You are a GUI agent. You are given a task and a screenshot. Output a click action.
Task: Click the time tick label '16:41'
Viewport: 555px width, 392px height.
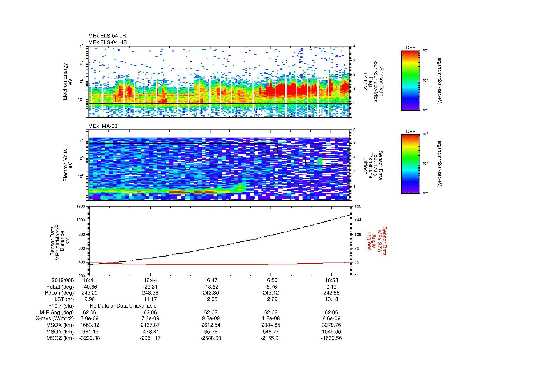coord(90,280)
